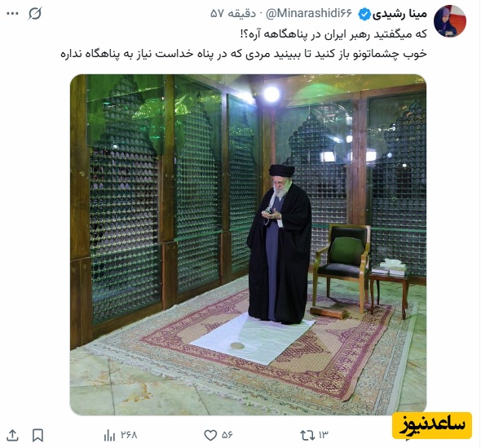481x448 pixels.
Task: Click the share upload icon
Action: [12, 435]
